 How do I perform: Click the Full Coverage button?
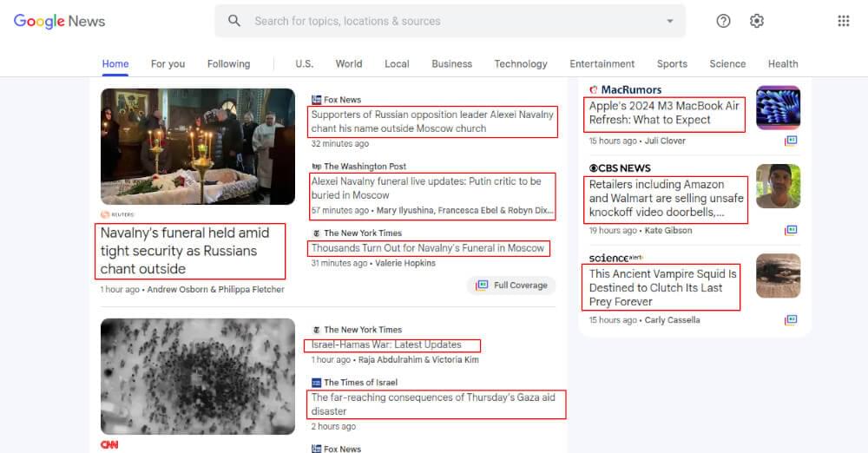[x=511, y=286]
